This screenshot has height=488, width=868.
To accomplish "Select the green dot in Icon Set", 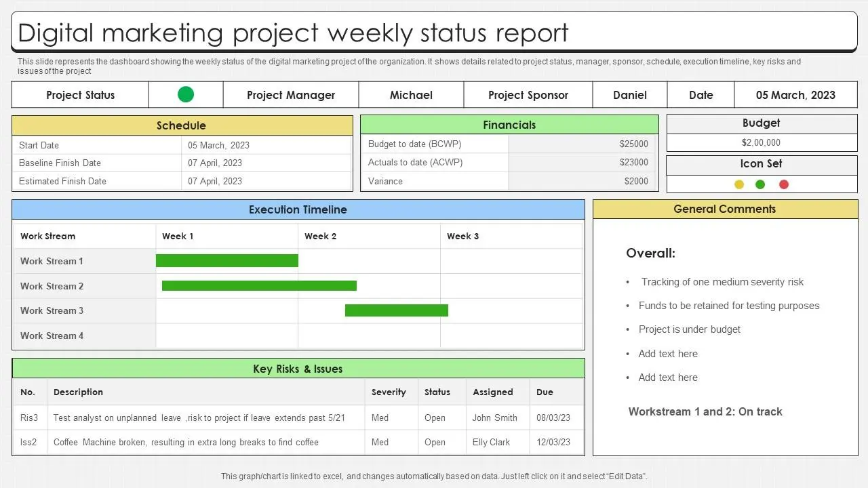I will point(760,184).
